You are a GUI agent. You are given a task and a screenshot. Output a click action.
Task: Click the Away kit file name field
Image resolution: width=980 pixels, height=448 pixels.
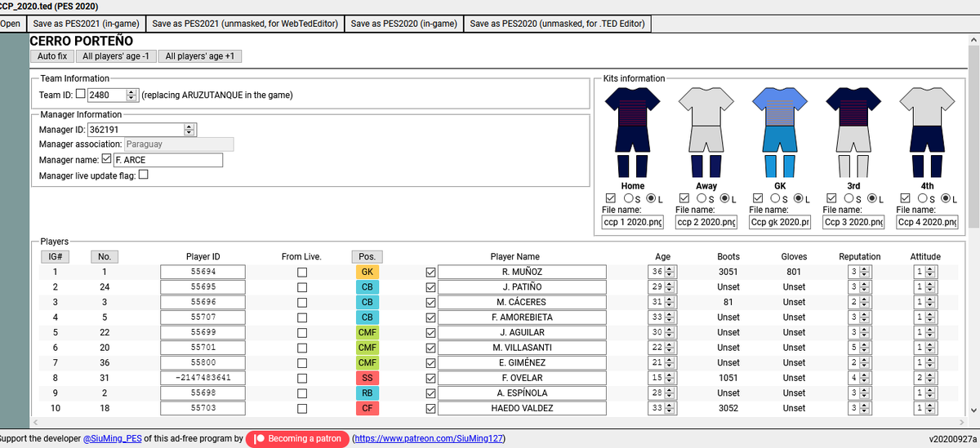tap(706, 222)
